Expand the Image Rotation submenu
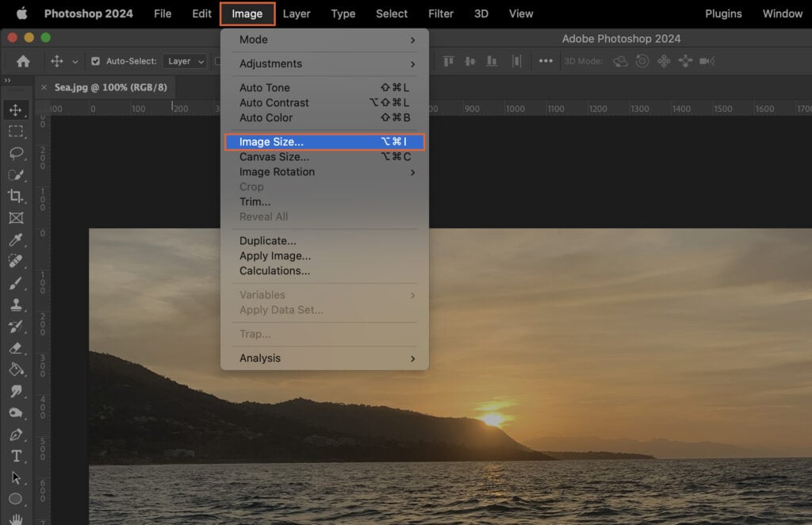 (276, 171)
